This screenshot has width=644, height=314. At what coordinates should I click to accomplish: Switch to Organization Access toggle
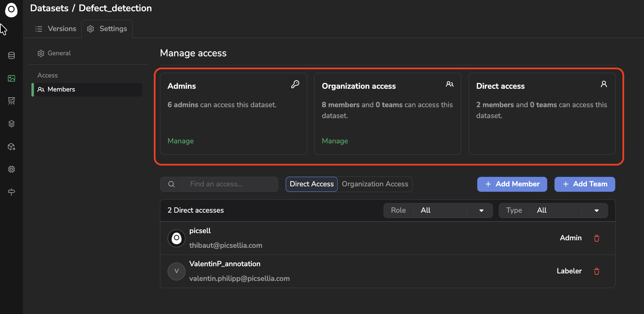[x=375, y=184]
